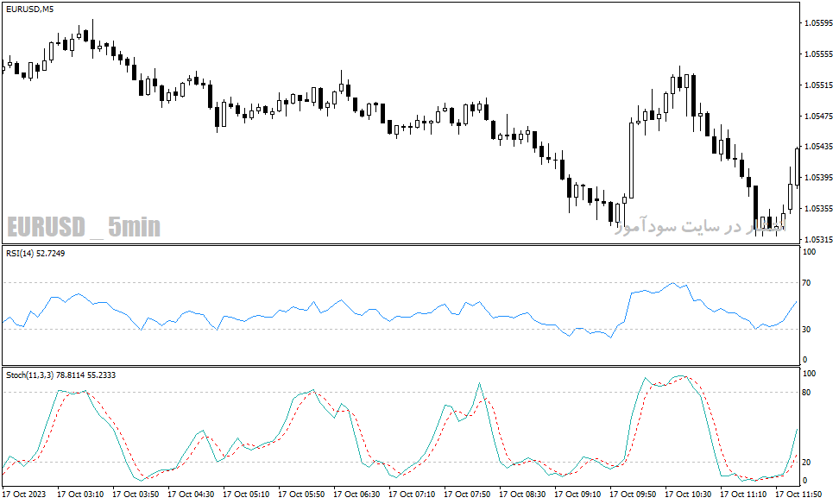
Task: Click the Stochastic 20 level axis label
Action: coord(806,462)
